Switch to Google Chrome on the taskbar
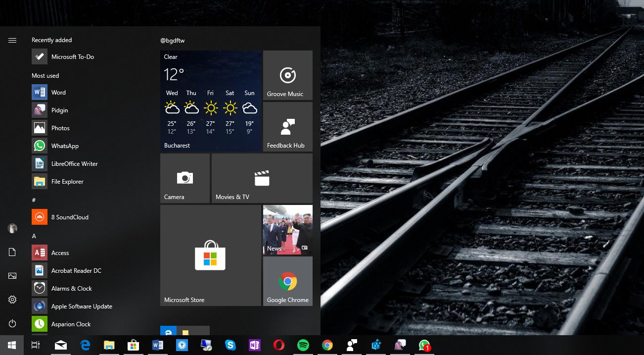Viewport: 644px width, 355px height. (x=327, y=345)
